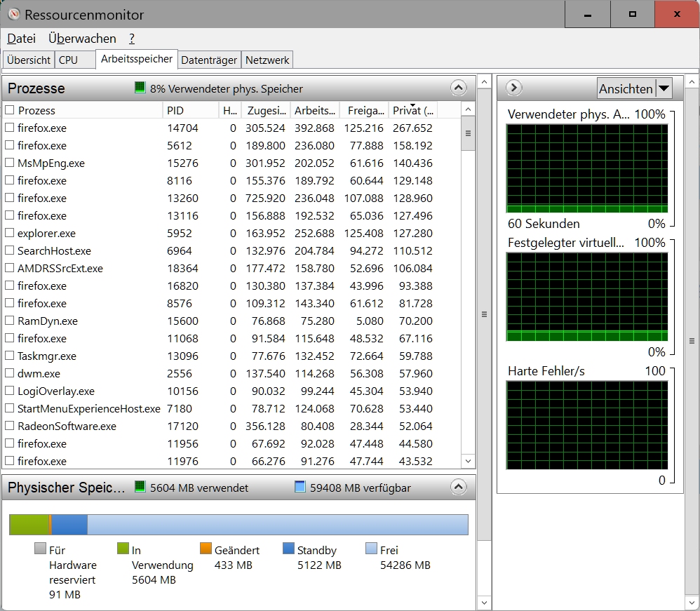Collapse the graphs pane with the arrow button
The image size is (700, 611).
point(514,88)
